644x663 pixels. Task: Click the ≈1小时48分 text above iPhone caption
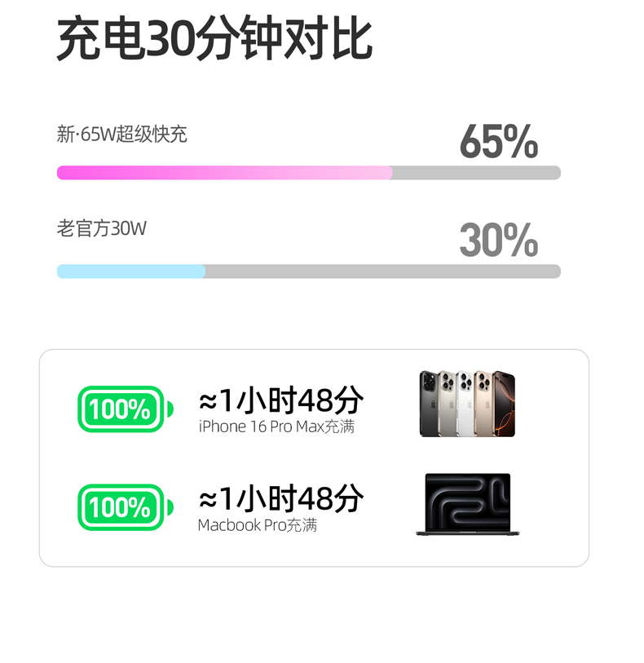(x=281, y=400)
